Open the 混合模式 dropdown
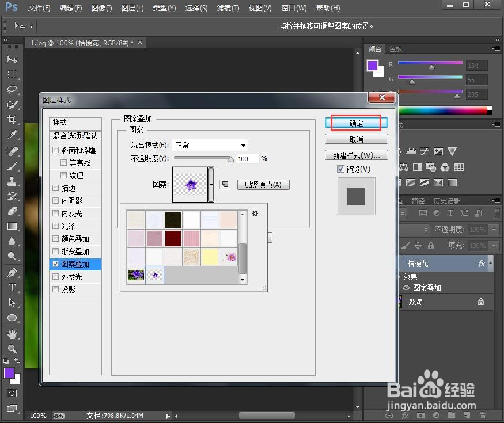The image size is (504, 423). (x=210, y=145)
